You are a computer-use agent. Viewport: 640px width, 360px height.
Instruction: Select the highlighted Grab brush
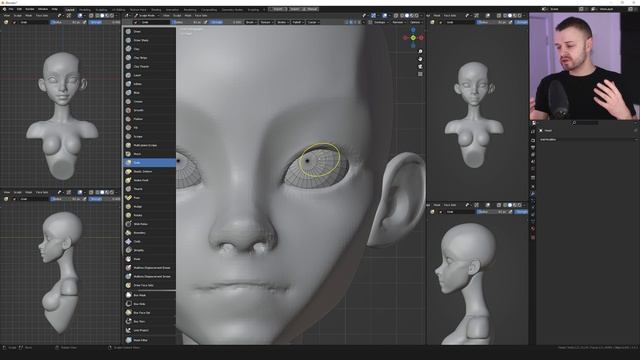[x=149, y=163]
